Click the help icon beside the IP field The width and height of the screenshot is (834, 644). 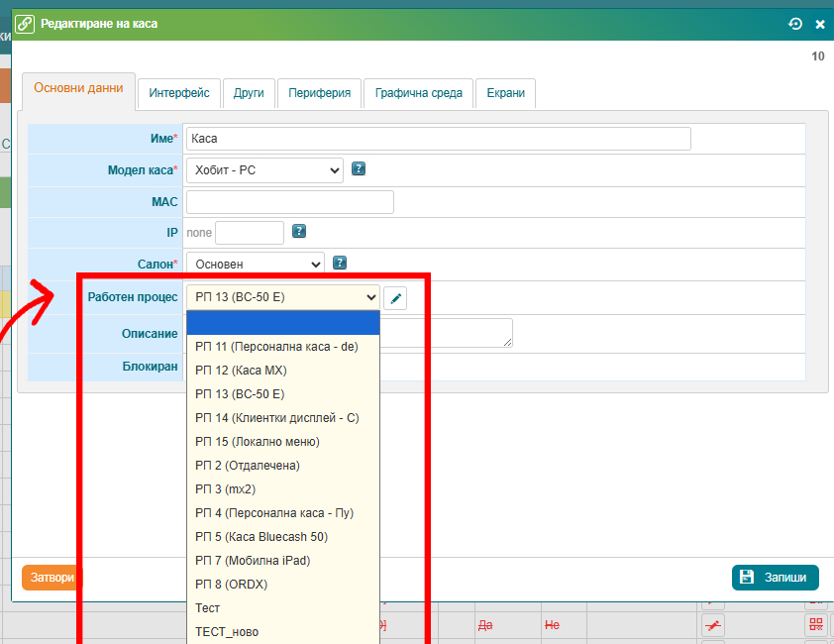click(299, 231)
